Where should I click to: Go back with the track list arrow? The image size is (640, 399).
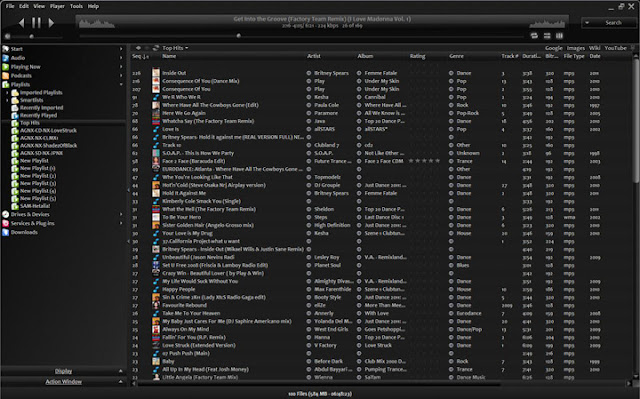pyautogui.click(x=138, y=48)
